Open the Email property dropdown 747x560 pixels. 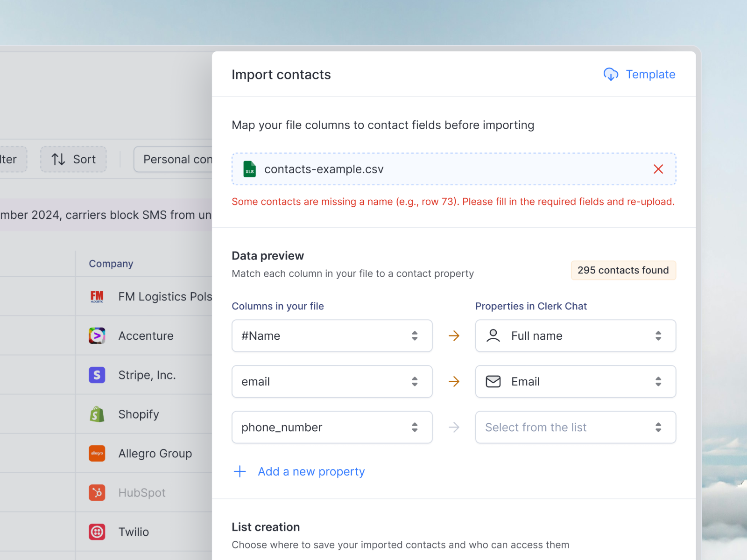pos(576,381)
